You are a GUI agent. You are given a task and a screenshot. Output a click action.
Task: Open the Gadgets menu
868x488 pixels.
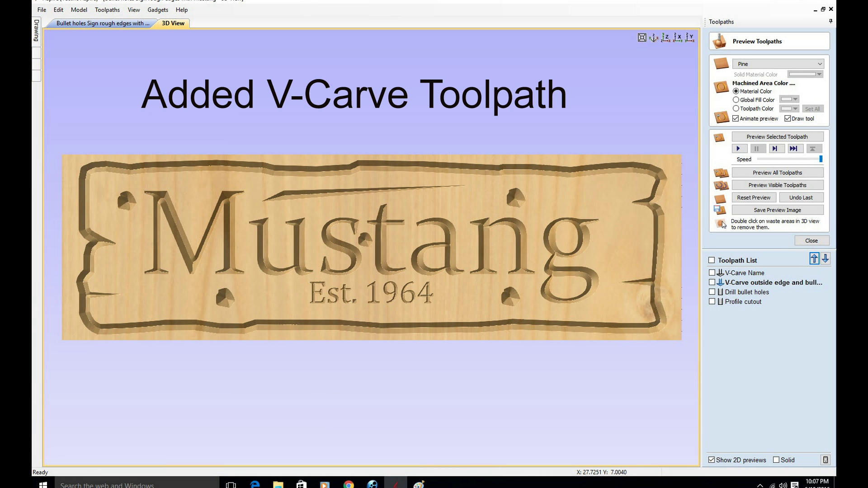point(158,10)
